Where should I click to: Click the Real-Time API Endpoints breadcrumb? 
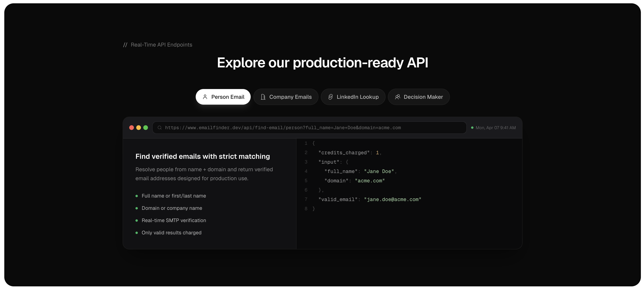point(162,45)
